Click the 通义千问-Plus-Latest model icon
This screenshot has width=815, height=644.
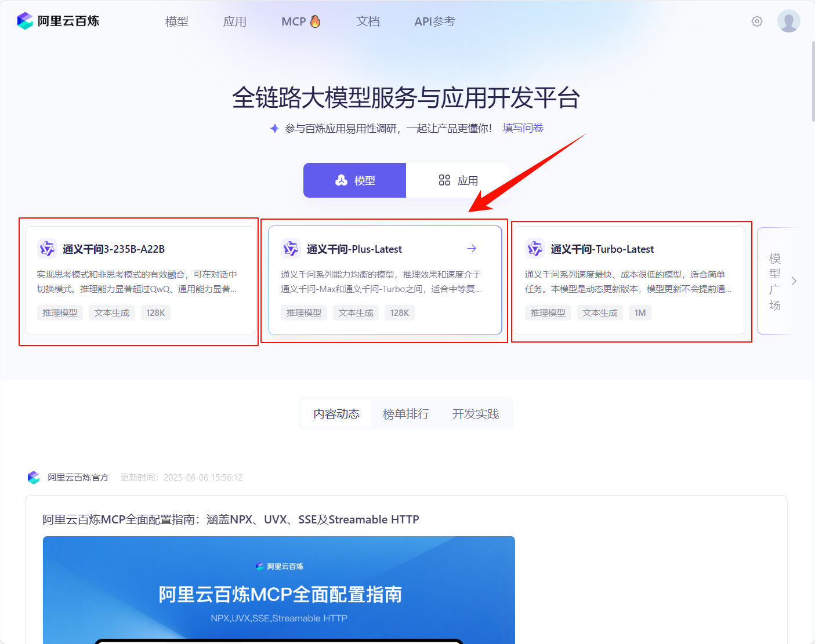pyautogui.click(x=291, y=248)
